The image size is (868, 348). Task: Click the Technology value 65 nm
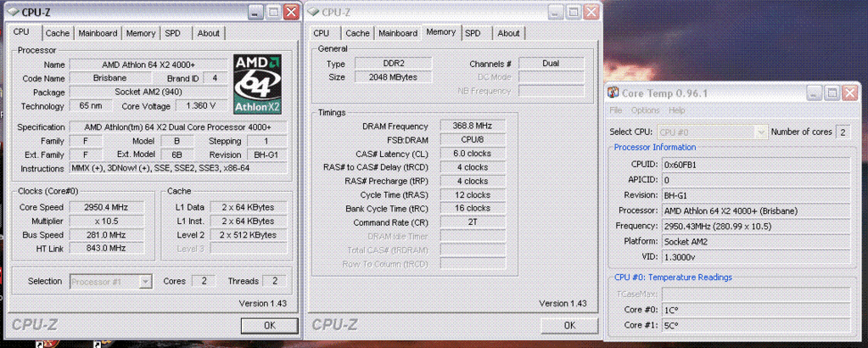(x=91, y=106)
